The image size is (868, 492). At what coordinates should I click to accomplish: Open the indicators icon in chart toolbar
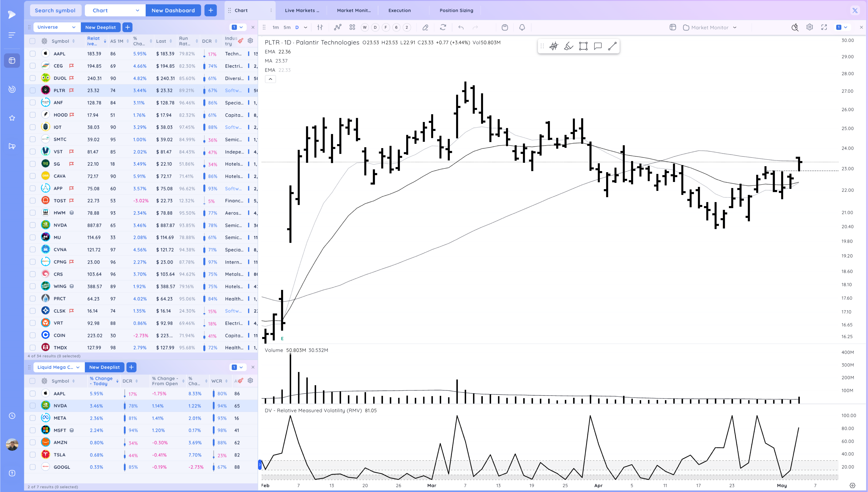pyautogui.click(x=338, y=27)
